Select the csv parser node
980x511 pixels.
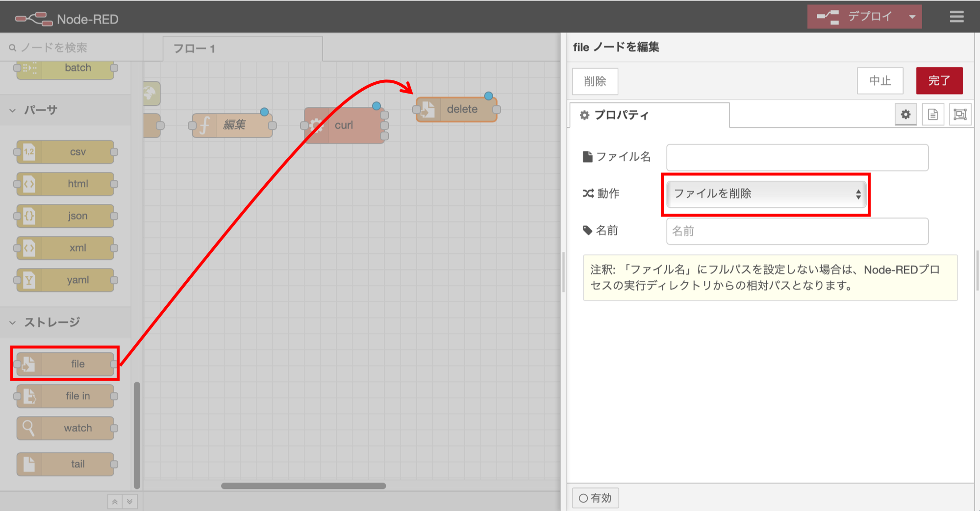pos(65,151)
